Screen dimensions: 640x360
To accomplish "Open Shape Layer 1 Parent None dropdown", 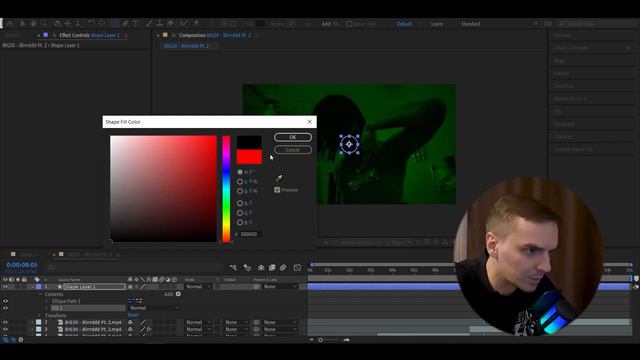I will (x=280, y=287).
